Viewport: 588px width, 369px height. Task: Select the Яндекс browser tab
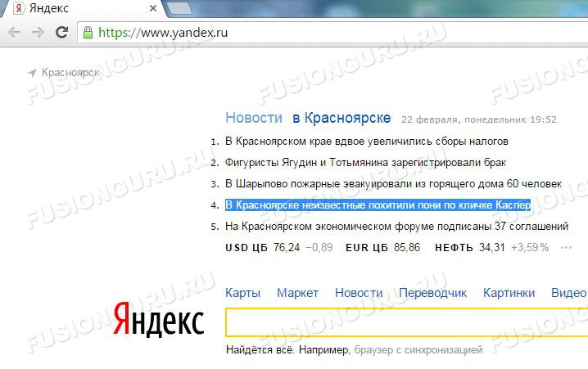point(83,8)
